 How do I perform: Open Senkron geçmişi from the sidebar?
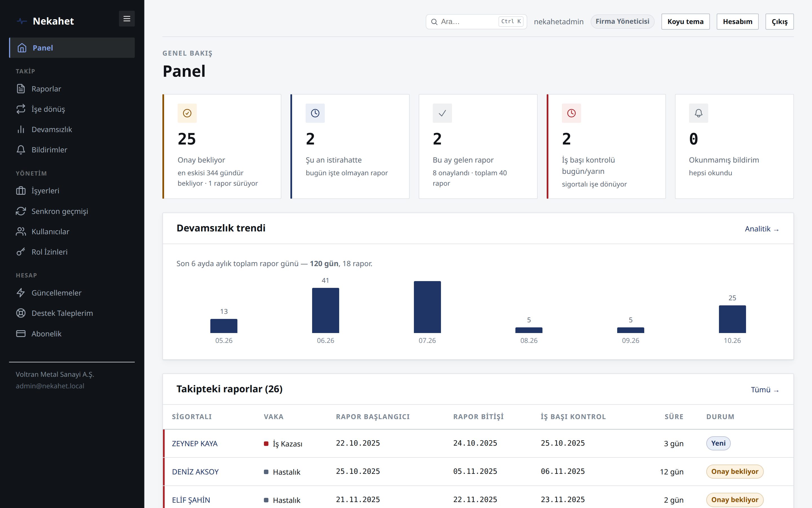click(72, 211)
